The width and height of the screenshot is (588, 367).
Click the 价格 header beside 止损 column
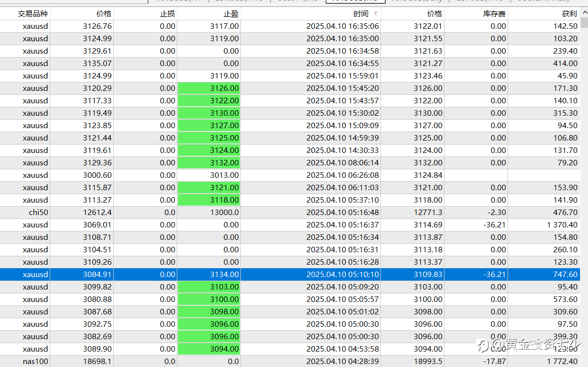point(104,14)
